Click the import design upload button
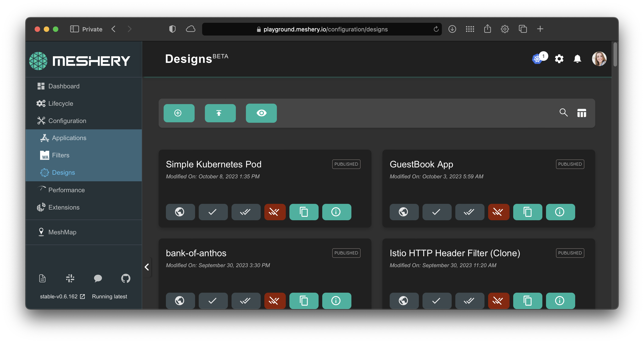 [x=220, y=113]
